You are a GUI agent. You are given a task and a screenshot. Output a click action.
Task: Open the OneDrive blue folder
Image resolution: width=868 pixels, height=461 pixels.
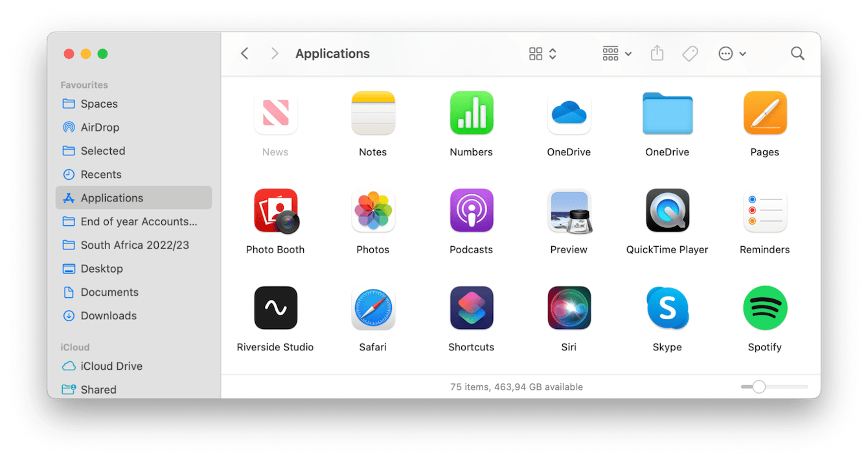(x=667, y=113)
